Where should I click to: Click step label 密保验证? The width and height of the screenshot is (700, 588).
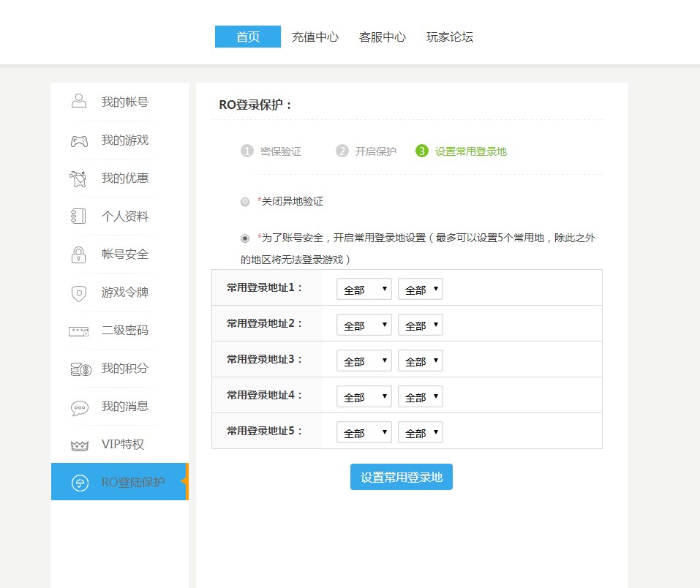click(281, 151)
